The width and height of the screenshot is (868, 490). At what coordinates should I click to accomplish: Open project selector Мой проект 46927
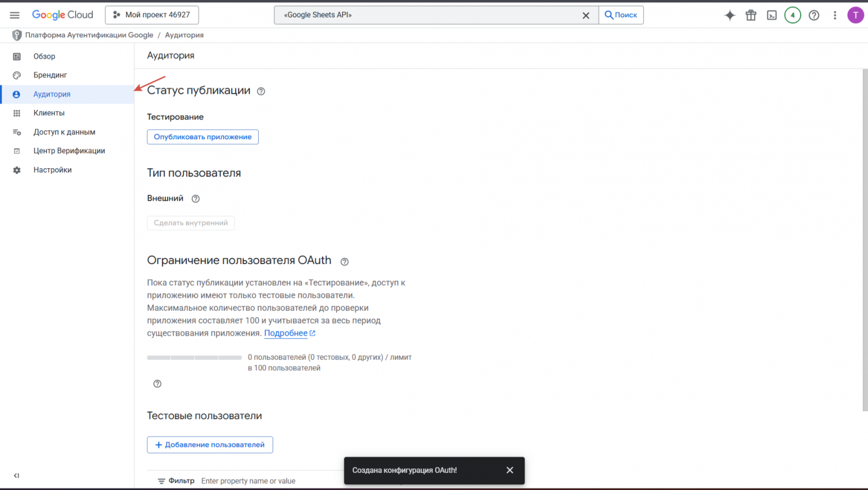click(x=152, y=15)
